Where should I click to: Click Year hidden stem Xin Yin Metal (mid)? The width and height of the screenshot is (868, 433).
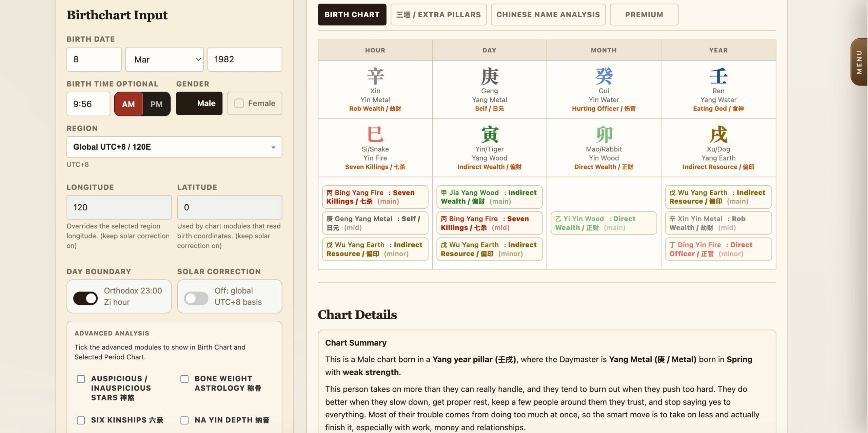pyautogui.click(x=718, y=223)
